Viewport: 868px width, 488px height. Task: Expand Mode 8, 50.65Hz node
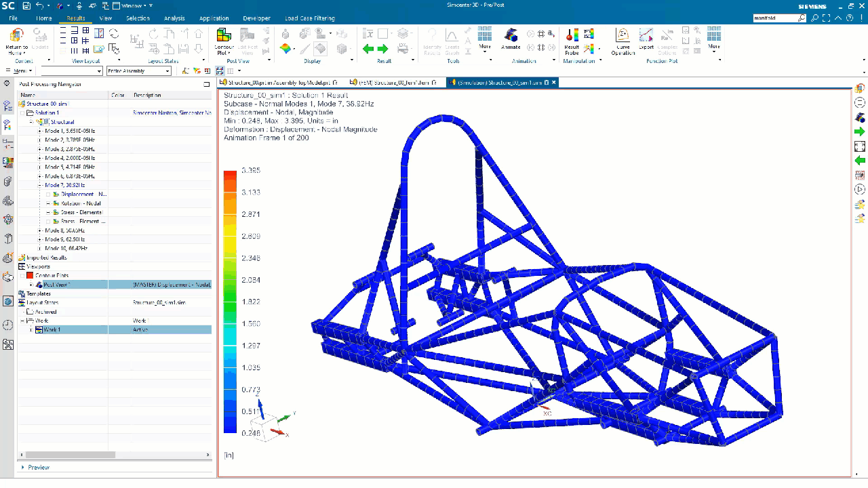[x=40, y=230]
